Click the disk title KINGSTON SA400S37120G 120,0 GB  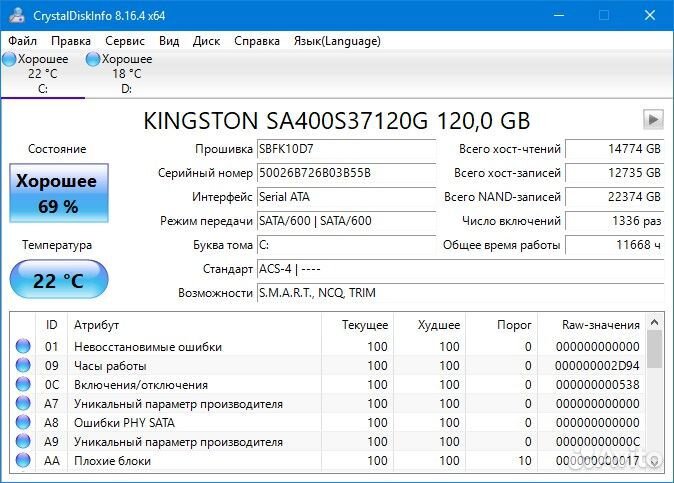click(x=337, y=120)
